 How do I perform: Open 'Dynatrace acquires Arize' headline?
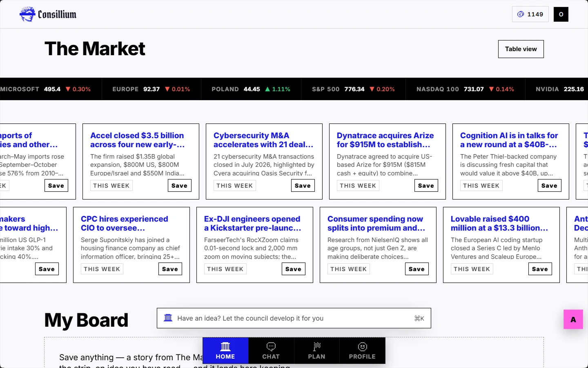point(385,140)
